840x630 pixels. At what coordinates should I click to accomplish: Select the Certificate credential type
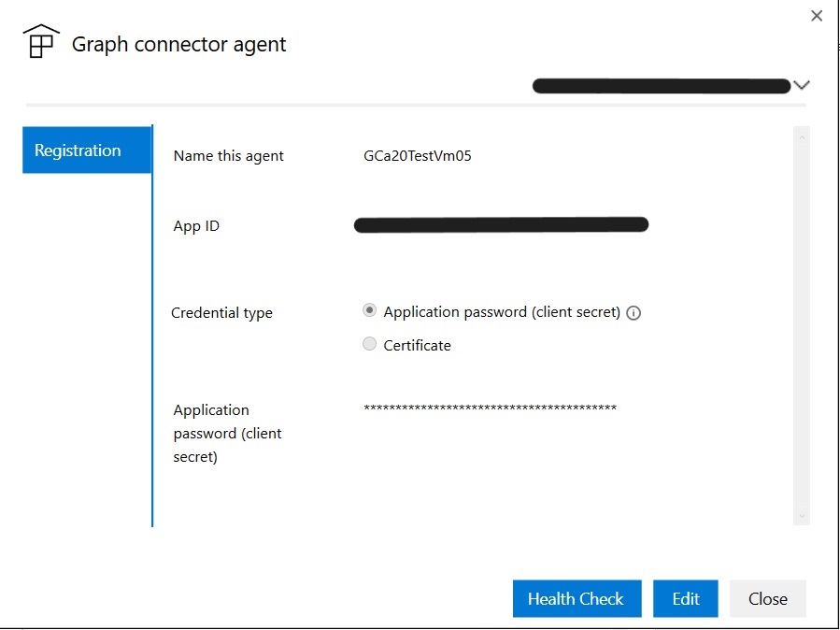[369, 343]
